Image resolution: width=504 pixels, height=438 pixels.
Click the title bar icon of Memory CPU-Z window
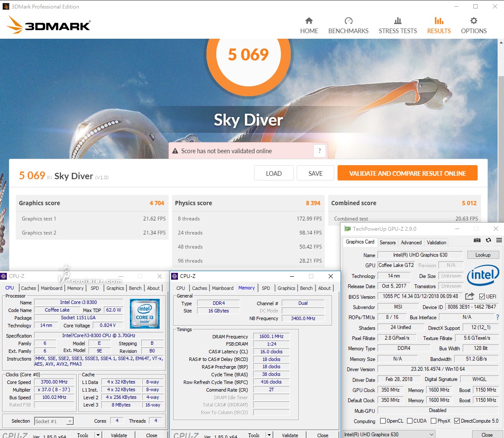[x=175, y=276]
